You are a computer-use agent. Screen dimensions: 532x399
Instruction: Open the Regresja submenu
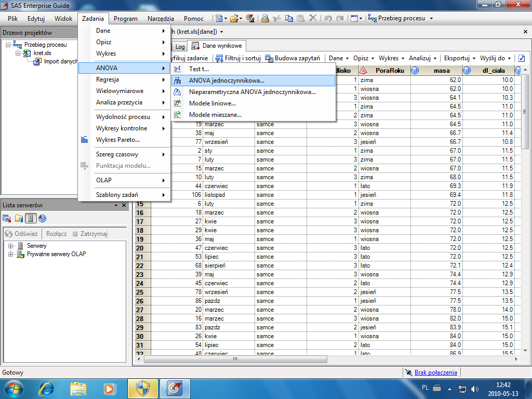click(124, 79)
